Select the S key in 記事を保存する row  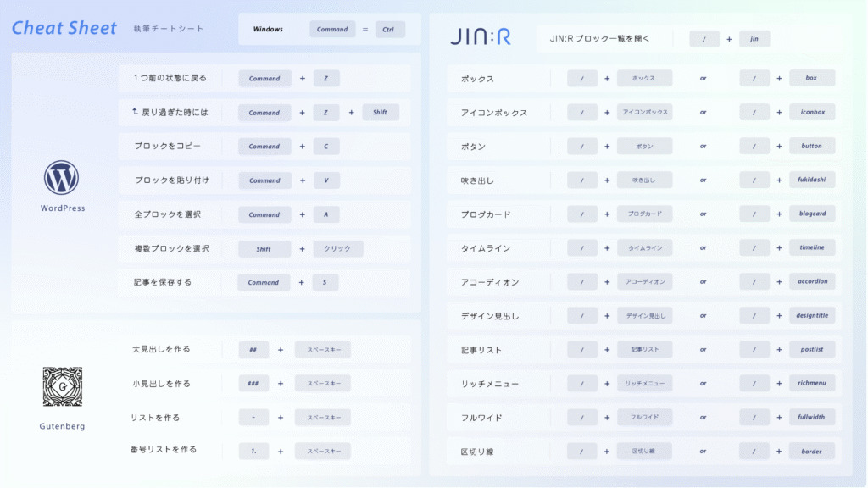325,282
